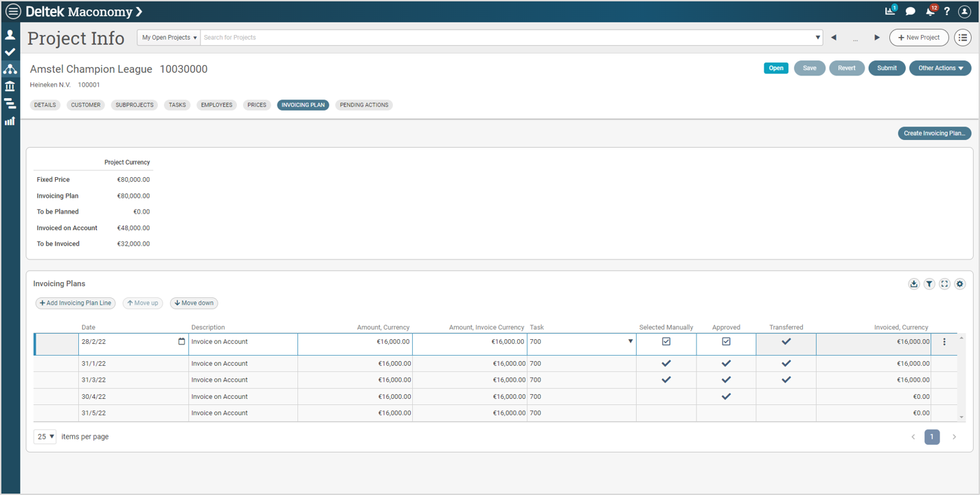Change the 25 items per page dropdown
Image resolution: width=980 pixels, height=495 pixels.
(x=45, y=437)
